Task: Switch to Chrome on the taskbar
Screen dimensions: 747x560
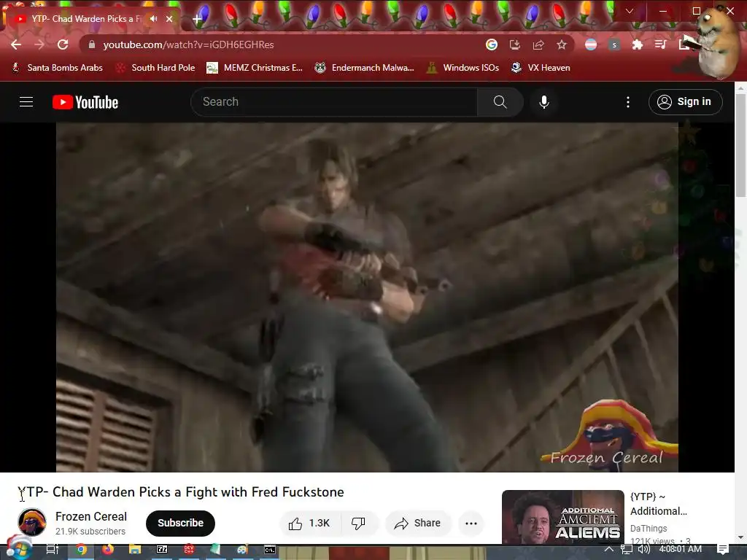Action: [81, 550]
